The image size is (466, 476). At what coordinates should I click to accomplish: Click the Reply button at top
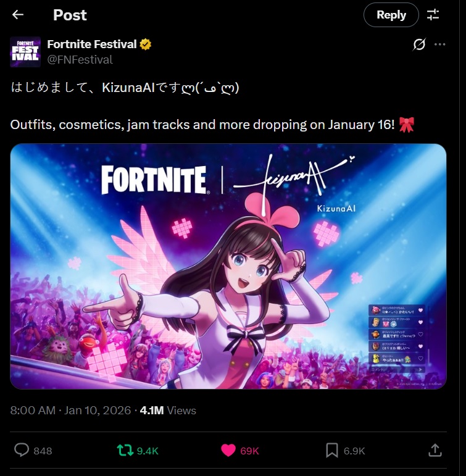pyautogui.click(x=391, y=15)
